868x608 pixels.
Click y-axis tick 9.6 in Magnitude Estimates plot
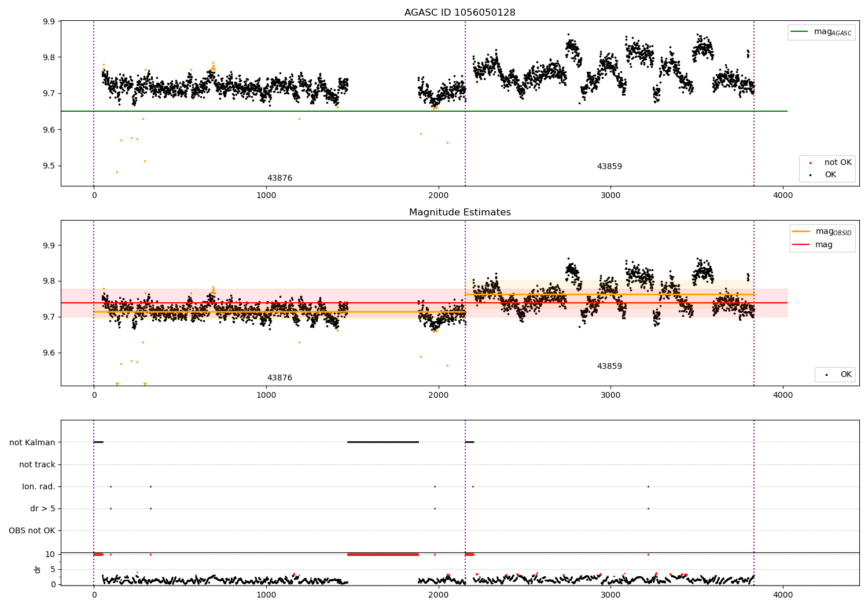[x=49, y=353]
